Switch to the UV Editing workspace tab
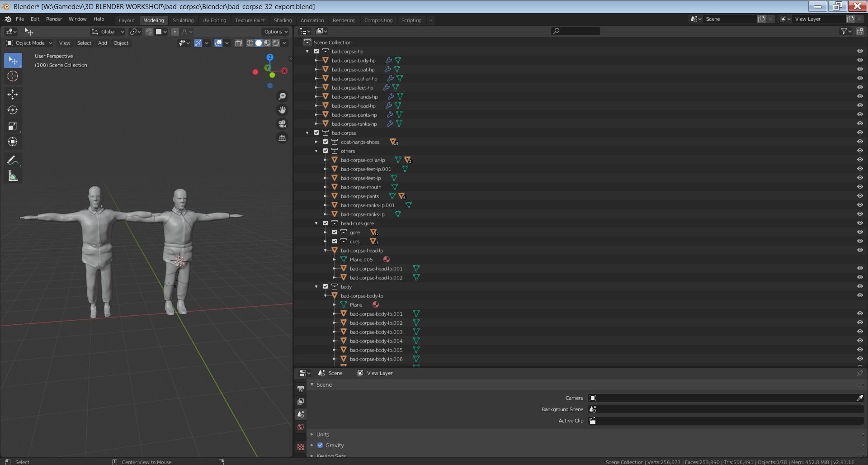868x465 pixels. click(x=214, y=20)
